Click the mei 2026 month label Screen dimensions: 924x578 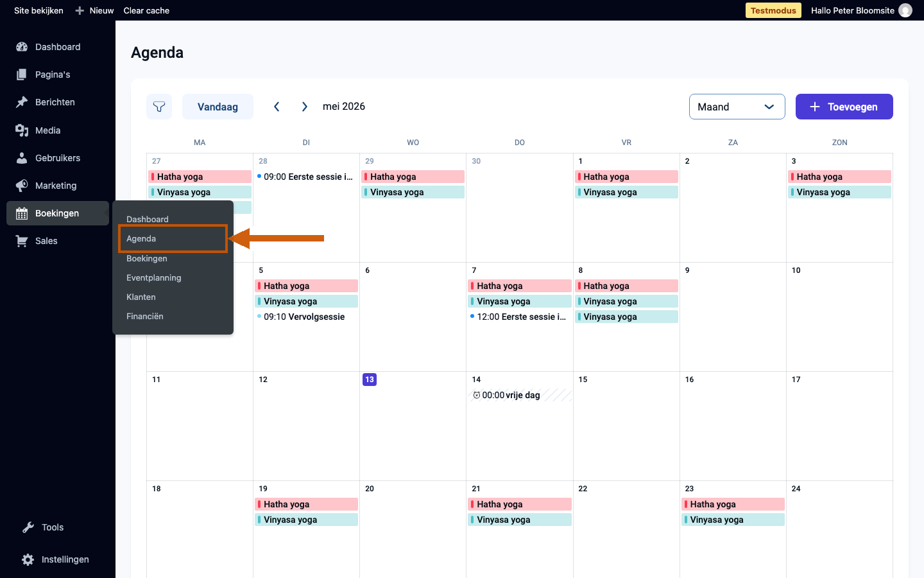coord(344,107)
